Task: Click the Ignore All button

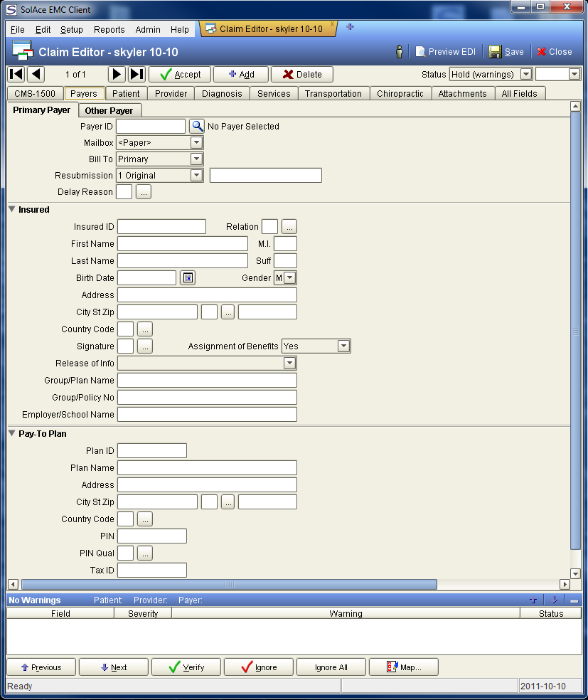Action: point(331,667)
